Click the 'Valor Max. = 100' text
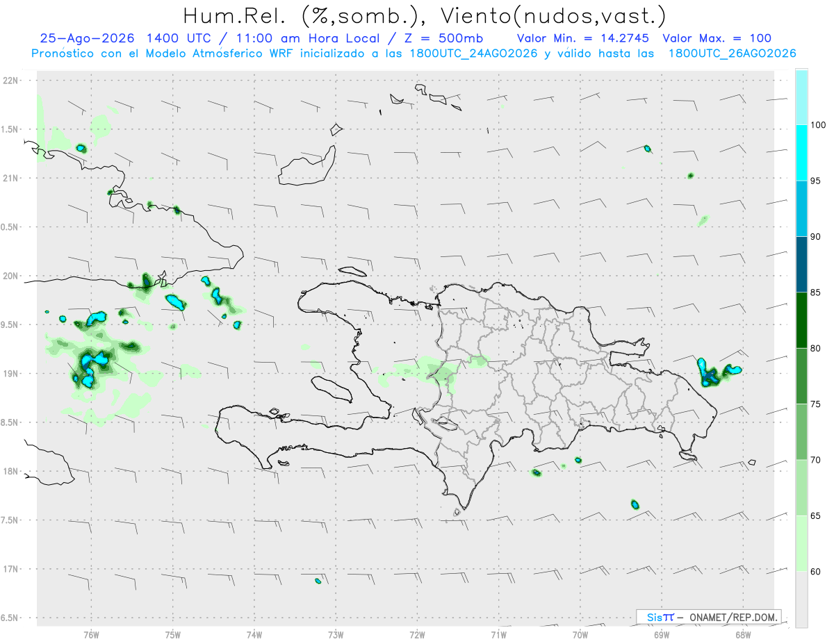The image size is (834, 644). click(x=717, y=38)
